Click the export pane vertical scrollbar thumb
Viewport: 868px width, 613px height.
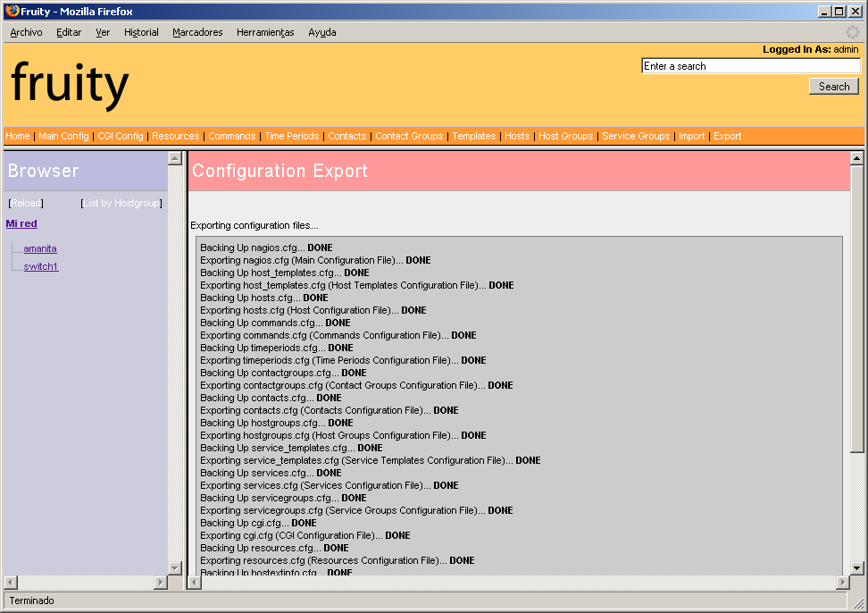[x=857, y=308]
